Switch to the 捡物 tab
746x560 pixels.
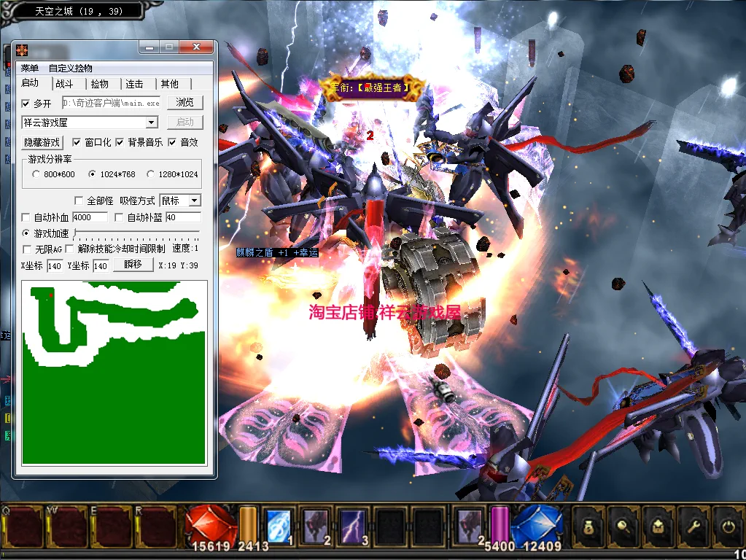[100, 84]
